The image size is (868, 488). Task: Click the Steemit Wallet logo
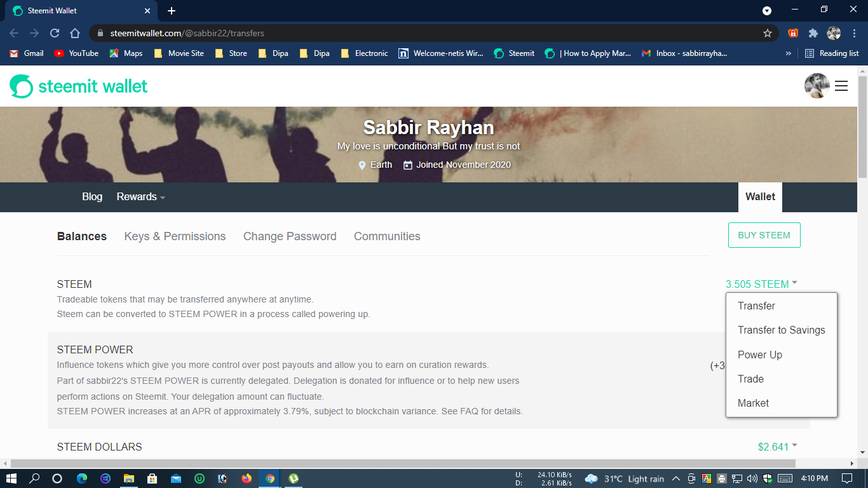coord(79,86)
